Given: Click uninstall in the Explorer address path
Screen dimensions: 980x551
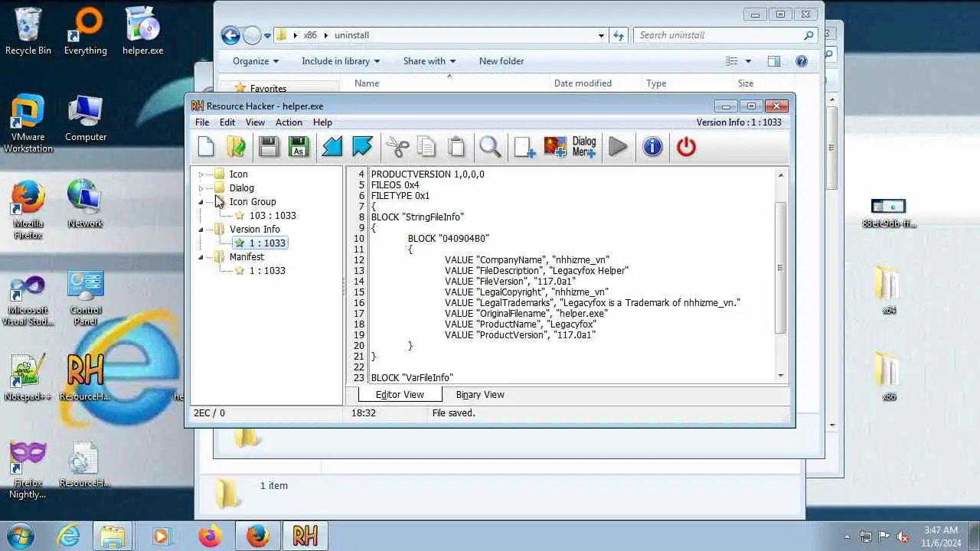Looking at the screenshot, I should (x=351, y=35).
